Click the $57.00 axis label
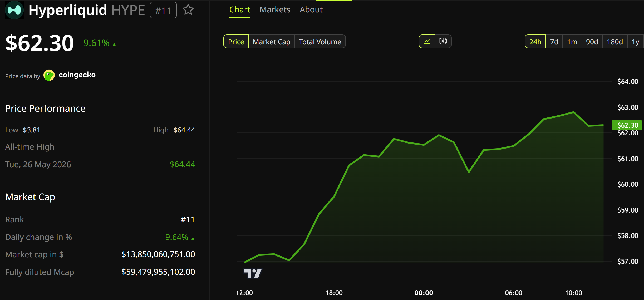The width and height of the screenshot is (644, 300). (628, 262)
